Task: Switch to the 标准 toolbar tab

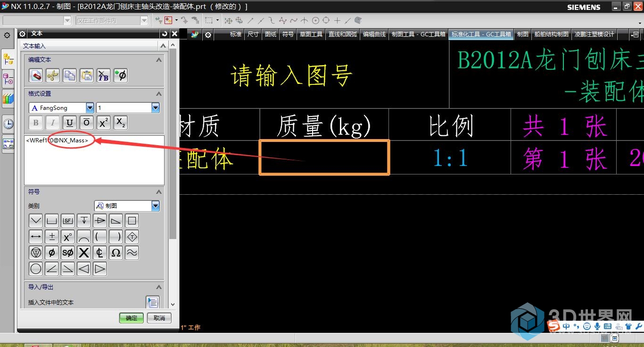Action: pyautogui.click(x=236, y=34)
